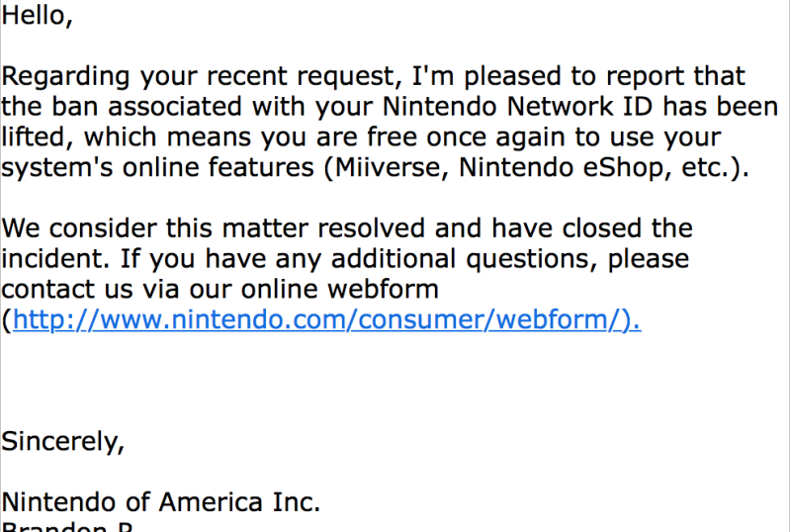Viewport: 790px width, 532px height.
Task: Click the phrase "system's online features"
Action: click(157, 167)
